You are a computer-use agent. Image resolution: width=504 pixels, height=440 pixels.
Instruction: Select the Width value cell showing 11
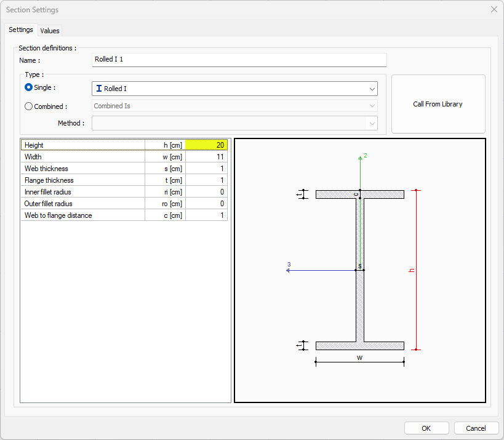[207, 157]
